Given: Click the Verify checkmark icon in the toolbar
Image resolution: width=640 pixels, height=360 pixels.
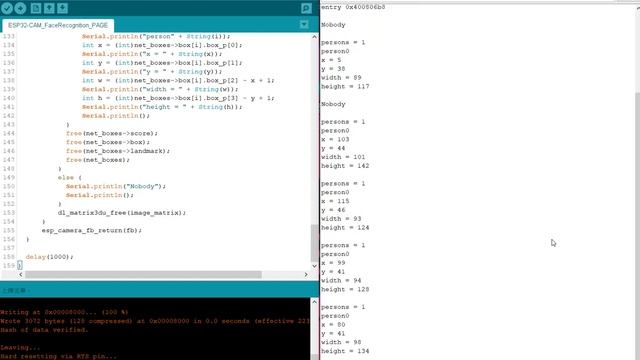Looking at the screenshot, I should (x=7, y=8).
